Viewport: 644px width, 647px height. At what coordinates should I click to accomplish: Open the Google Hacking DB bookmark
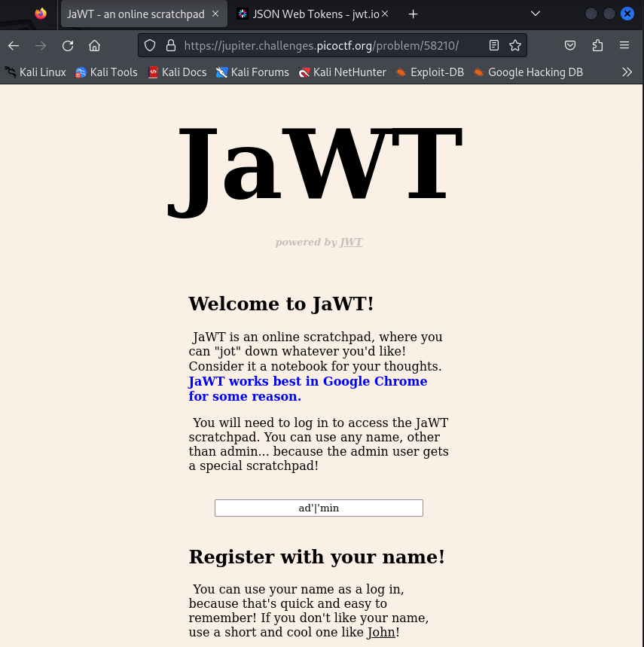click(528, 72)
